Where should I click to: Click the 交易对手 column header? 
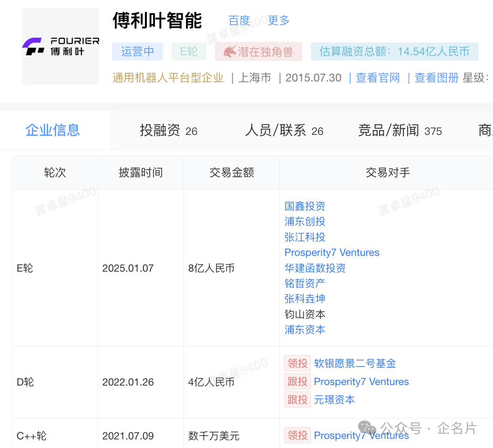coord(388,173)
